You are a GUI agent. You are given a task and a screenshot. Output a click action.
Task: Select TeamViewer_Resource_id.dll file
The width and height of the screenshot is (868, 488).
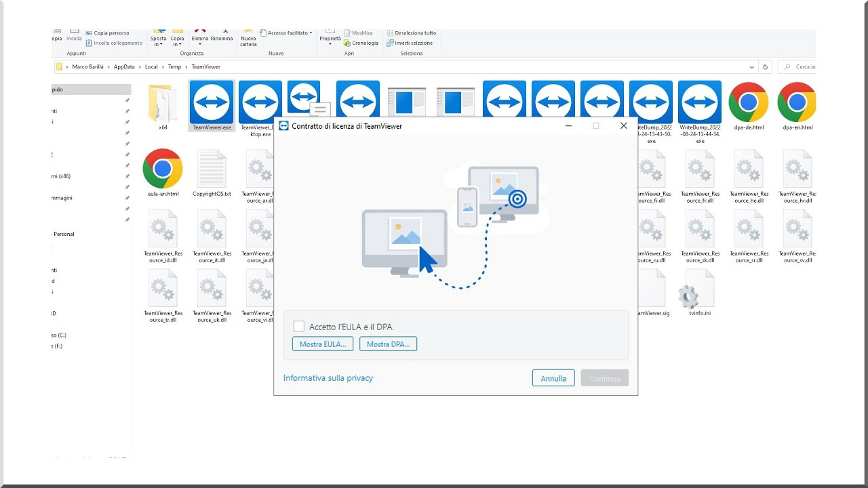coord(163,236)
